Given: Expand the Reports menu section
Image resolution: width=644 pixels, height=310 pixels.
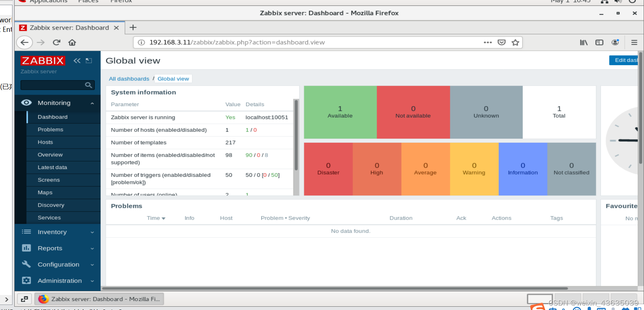Looking at the screenshot, I should [x=92, y=249].
